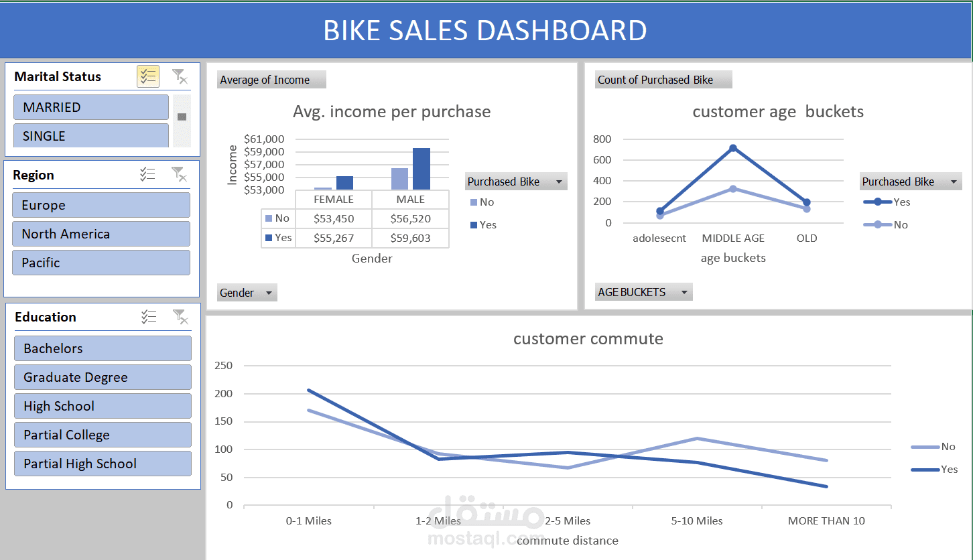Viewport: 973px width, 560px height.
Task: Click the multi-select icon on Region slicer
Action: click(x=149, y=174)
